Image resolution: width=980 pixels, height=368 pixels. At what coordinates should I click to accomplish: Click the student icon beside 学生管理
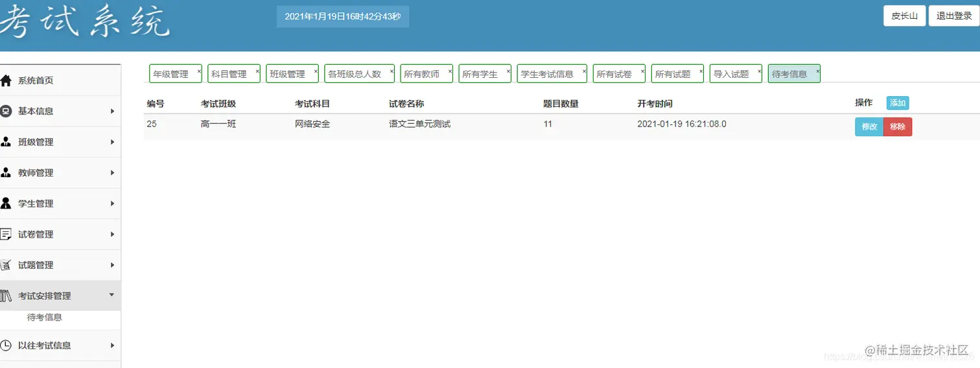6,203
